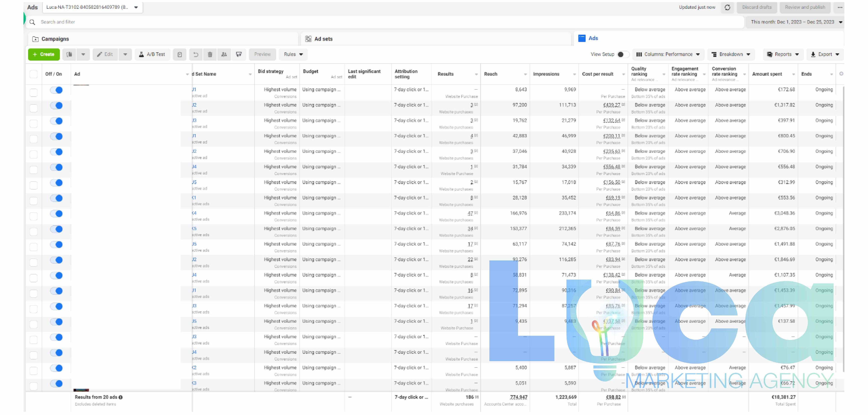
Task: Click the Preview button
Action: (x=262, y=54)
